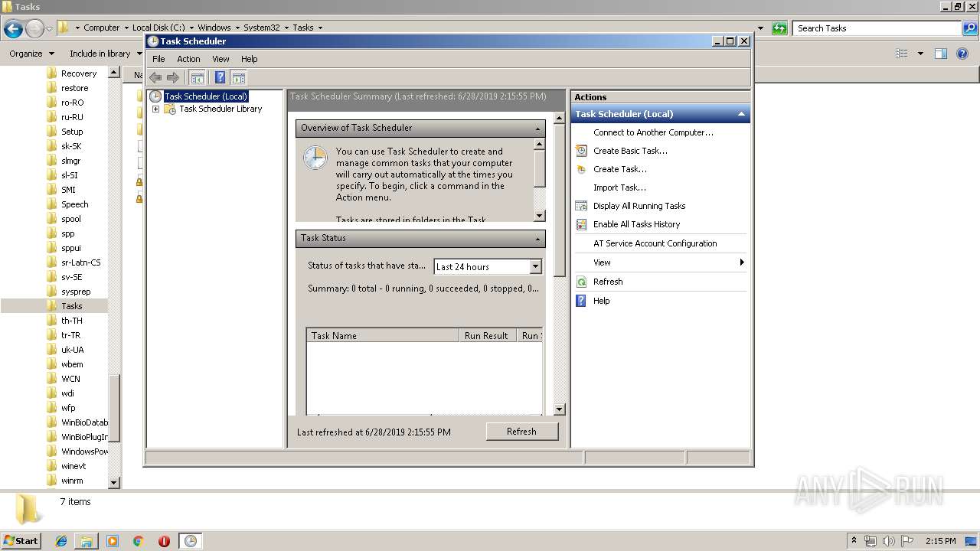Click the Task Scheduler Library folder icon
The width and height of the screenshot is (980, 551).
(x=170, y=109)
